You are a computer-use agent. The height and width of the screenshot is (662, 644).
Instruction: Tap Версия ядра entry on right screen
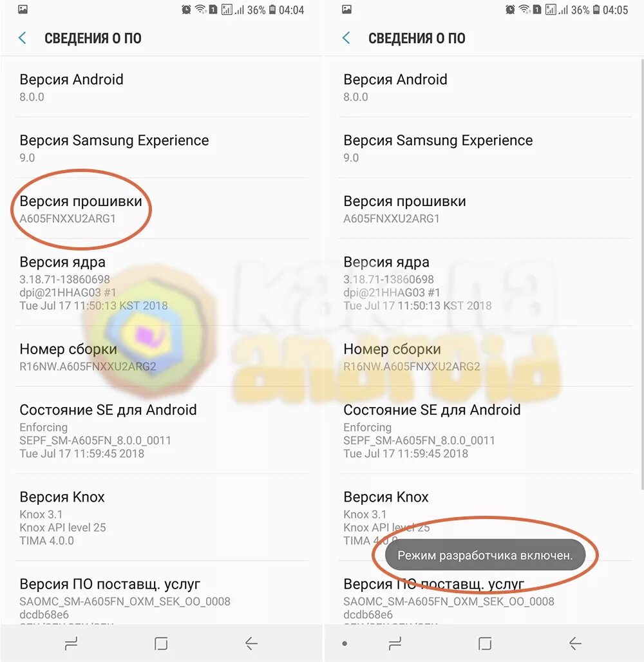(x=486, y=283)
